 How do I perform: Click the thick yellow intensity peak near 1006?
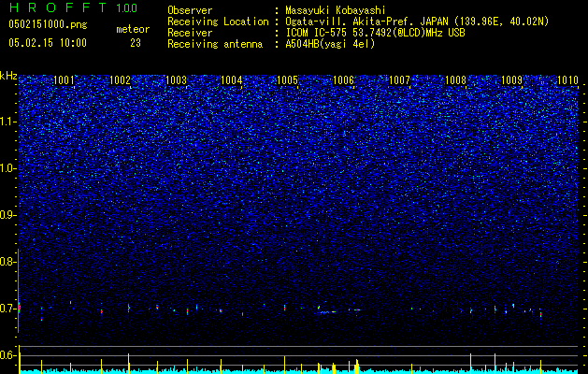356,367
